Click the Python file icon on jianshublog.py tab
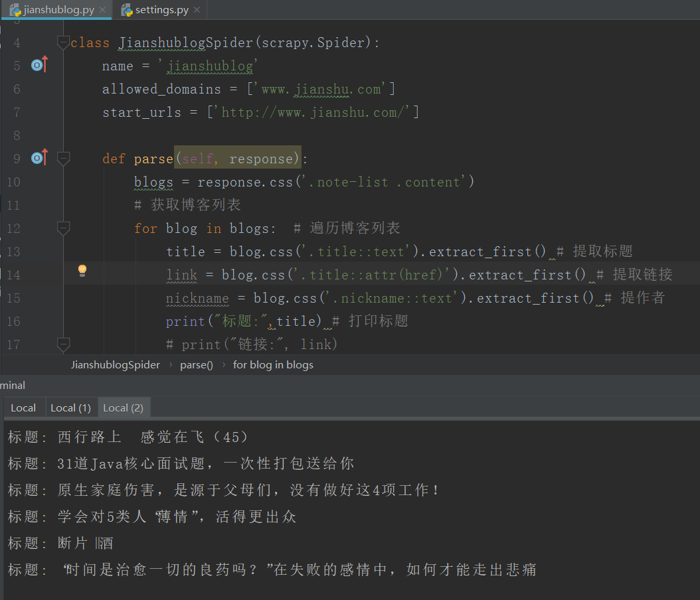 tap(15, 10)
